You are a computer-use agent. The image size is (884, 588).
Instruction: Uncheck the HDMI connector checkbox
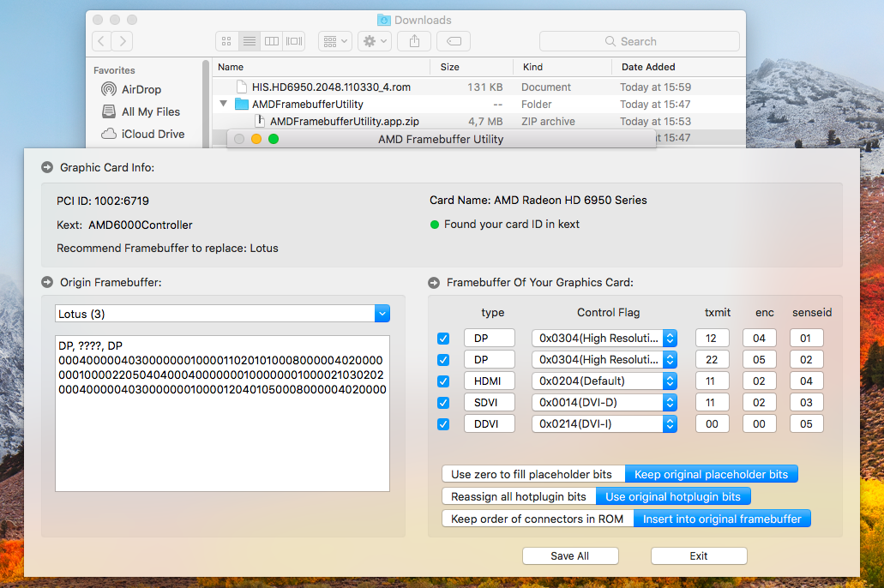(443, 381)
